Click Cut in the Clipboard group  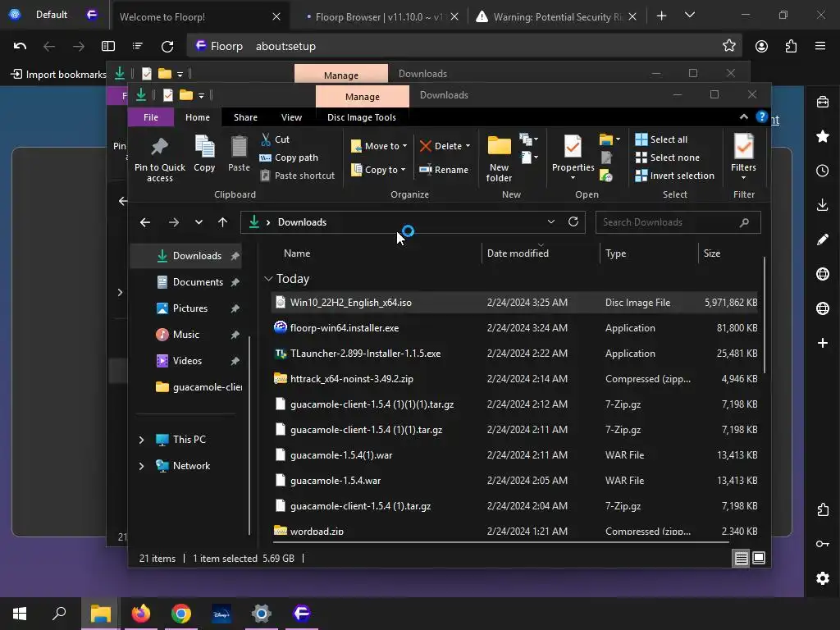point(276,139)
